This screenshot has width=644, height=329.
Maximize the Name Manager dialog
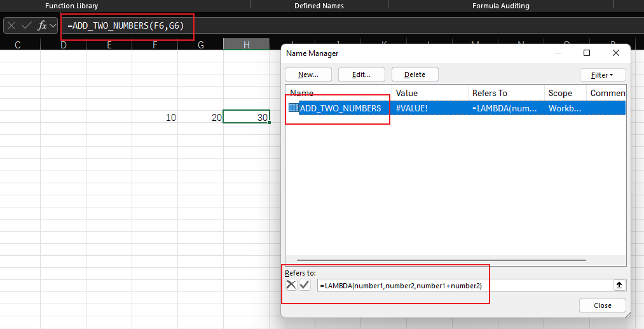click(x=587, y=53)
